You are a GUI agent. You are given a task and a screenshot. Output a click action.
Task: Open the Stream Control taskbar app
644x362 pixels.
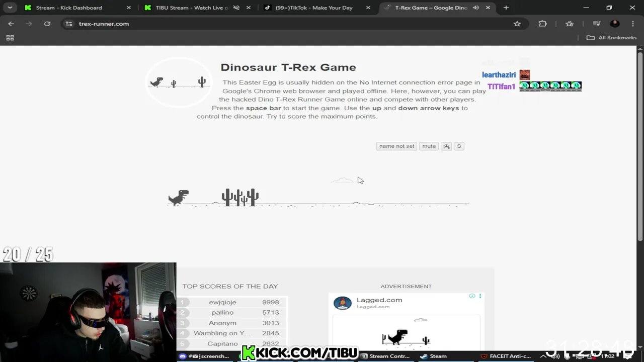[x=385, y=356]
